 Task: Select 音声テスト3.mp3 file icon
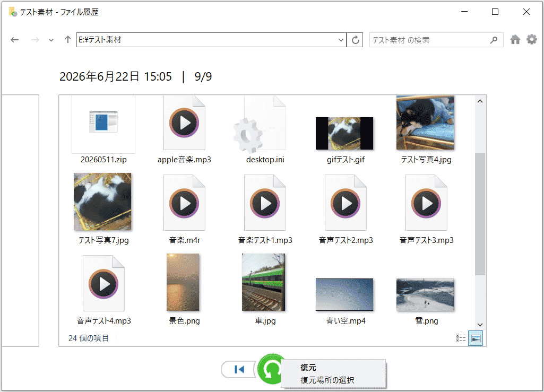click(x=426, y=203)
